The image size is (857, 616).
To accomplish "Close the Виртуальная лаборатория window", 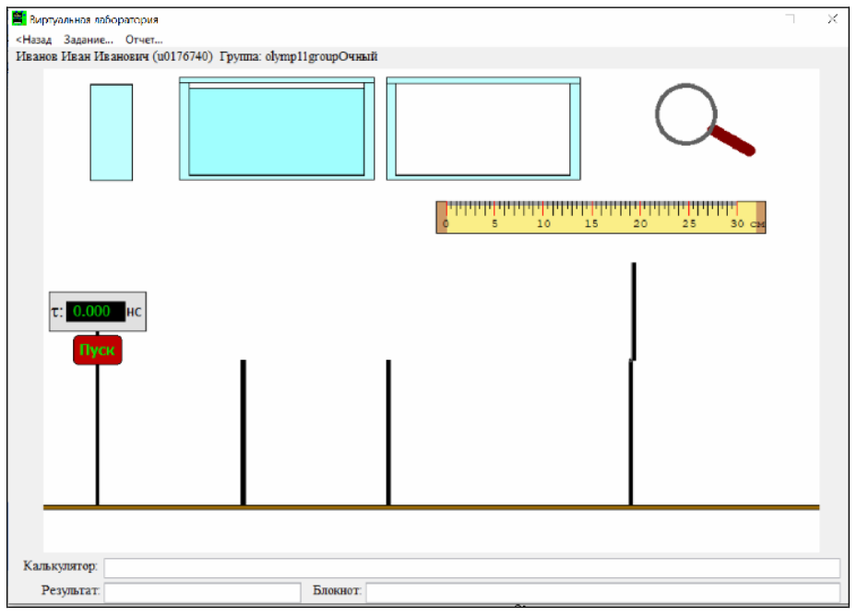I will pos(832,19).
